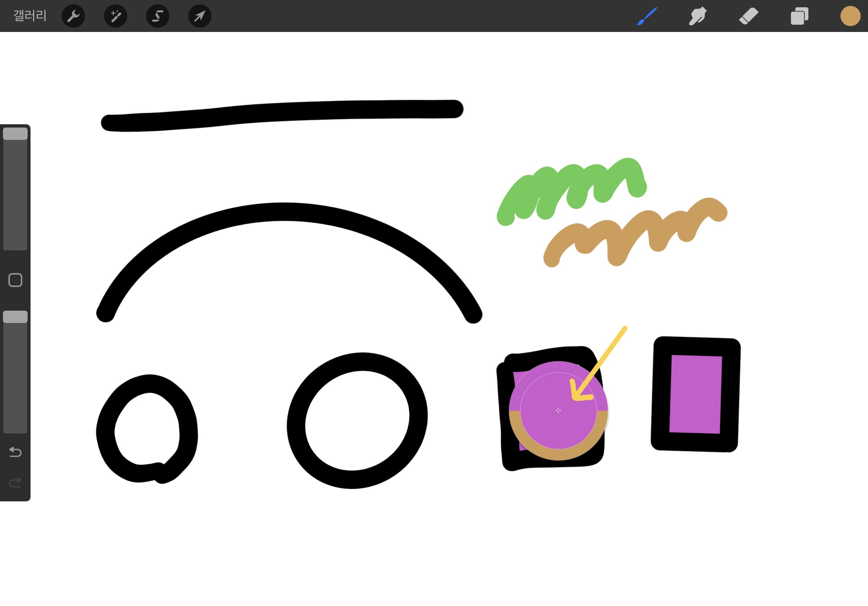
Task: Open the Actions wrench menu
Action: (73, 16)
